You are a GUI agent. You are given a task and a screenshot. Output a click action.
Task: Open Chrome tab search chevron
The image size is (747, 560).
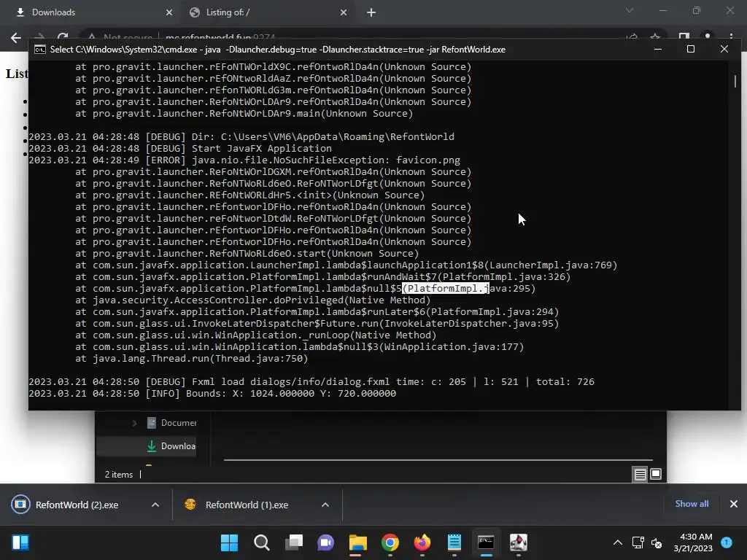click(x=630, y=10)
